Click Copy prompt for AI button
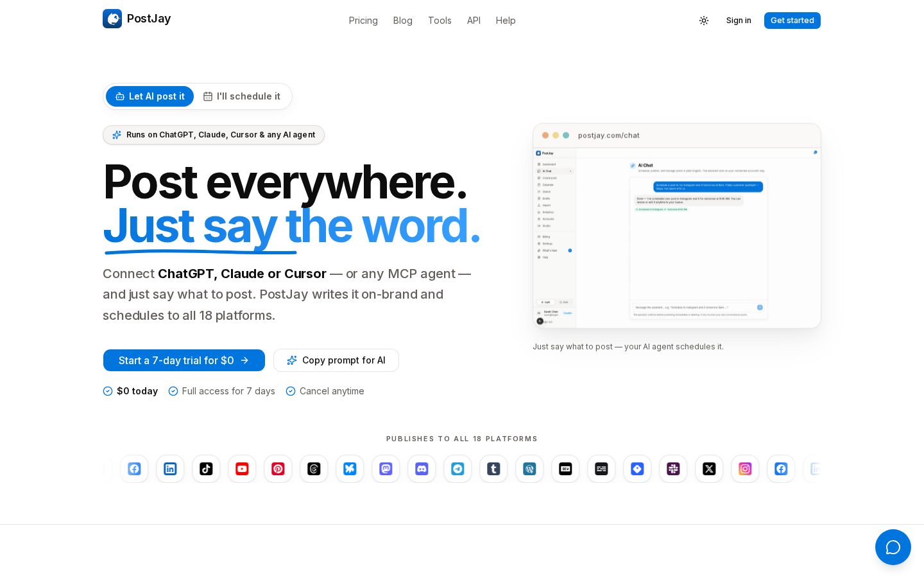Image resolution: width=924 pixels, height=578 pixels. click(x=336, y=360)
